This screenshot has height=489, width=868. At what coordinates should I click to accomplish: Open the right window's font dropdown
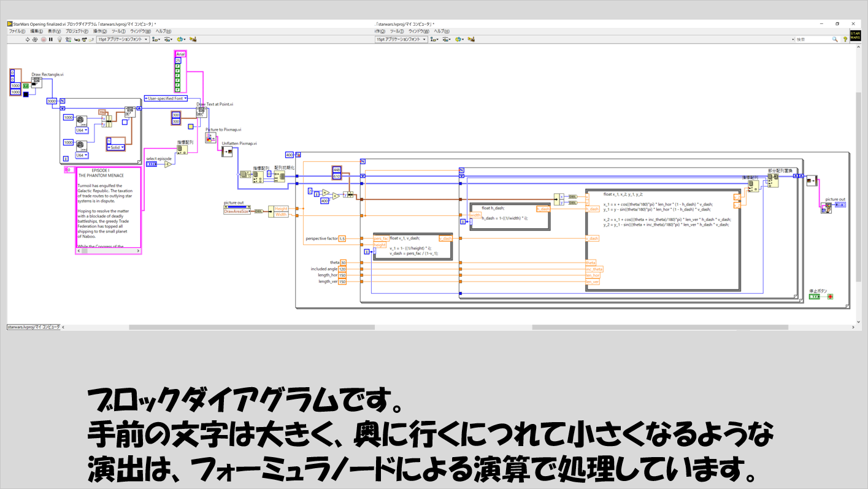point(401,39)
